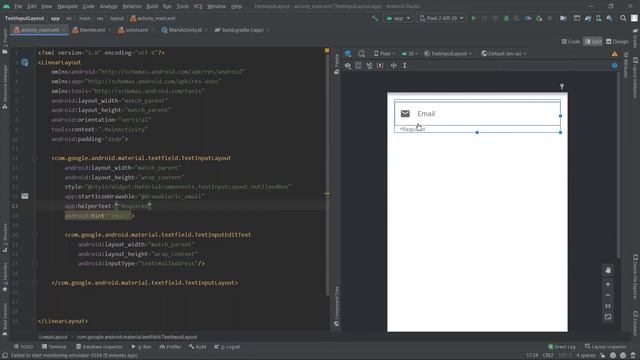Viewport: 640px width, 360px height.
Task: Click the email gutter icon in editor
Action: 25,196
